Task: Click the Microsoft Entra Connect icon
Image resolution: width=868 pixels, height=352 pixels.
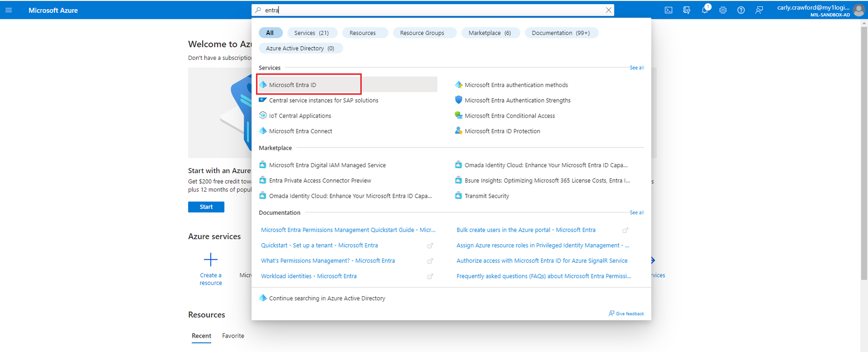Action: point(263,131)
